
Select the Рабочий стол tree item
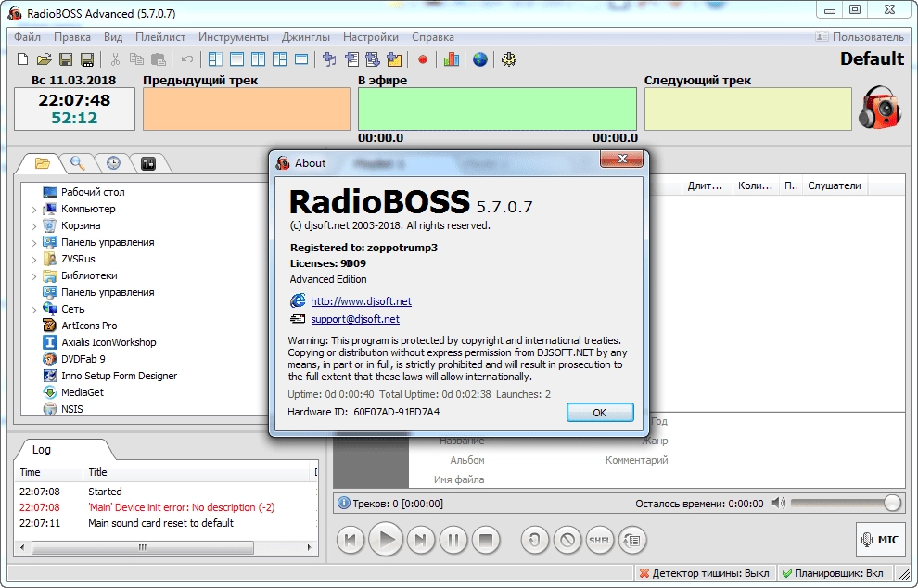93,192
